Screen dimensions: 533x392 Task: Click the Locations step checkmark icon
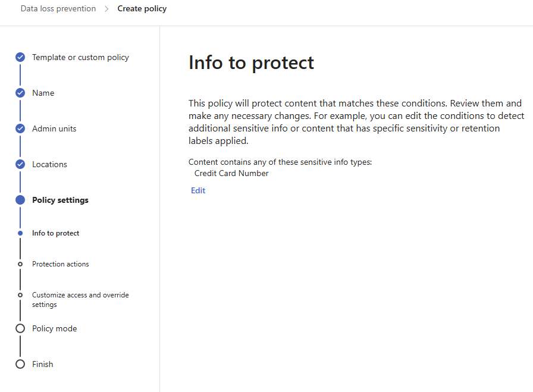pyautogui.click(x=20, y=164)
